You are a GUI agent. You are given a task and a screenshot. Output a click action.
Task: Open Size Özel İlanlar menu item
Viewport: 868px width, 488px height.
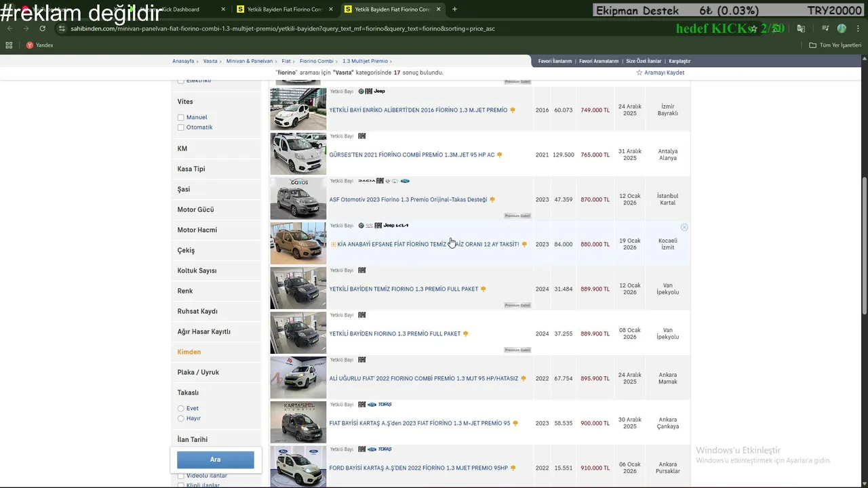point(644,61)
